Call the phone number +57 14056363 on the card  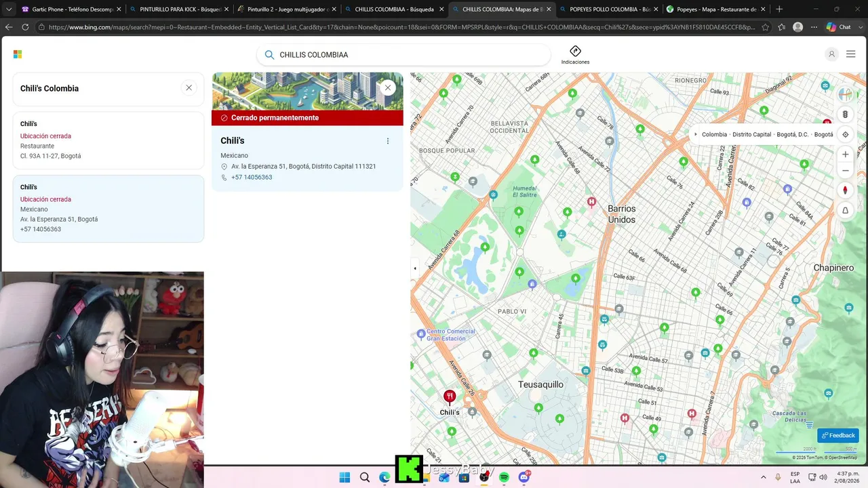252,178
